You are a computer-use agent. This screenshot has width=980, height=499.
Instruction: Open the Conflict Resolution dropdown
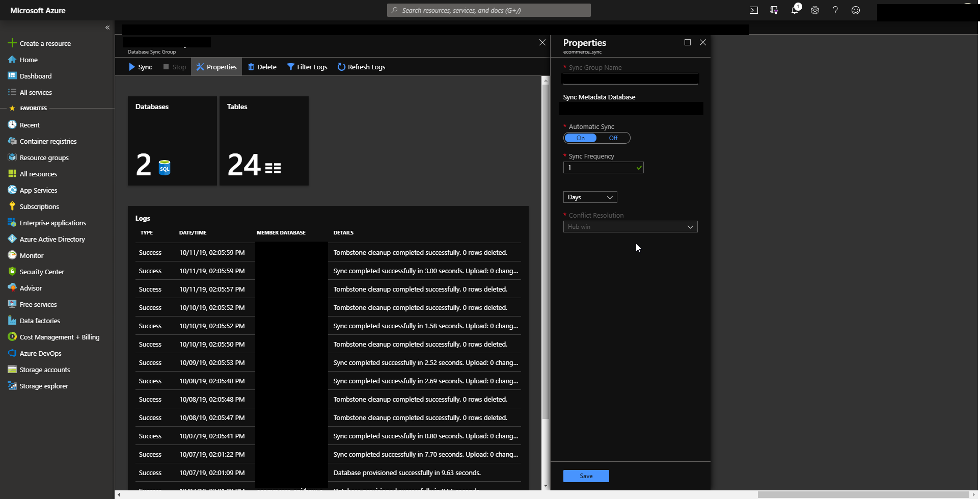[x=631, y=227]
